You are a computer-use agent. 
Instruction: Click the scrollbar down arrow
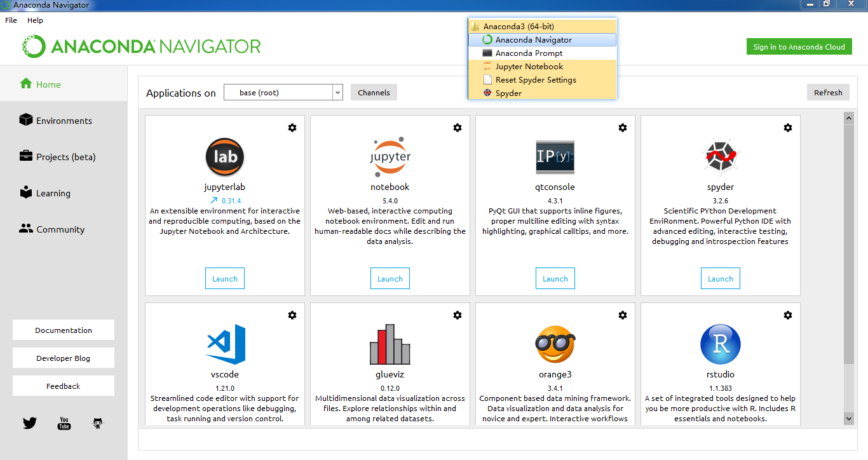click(848, 418)
